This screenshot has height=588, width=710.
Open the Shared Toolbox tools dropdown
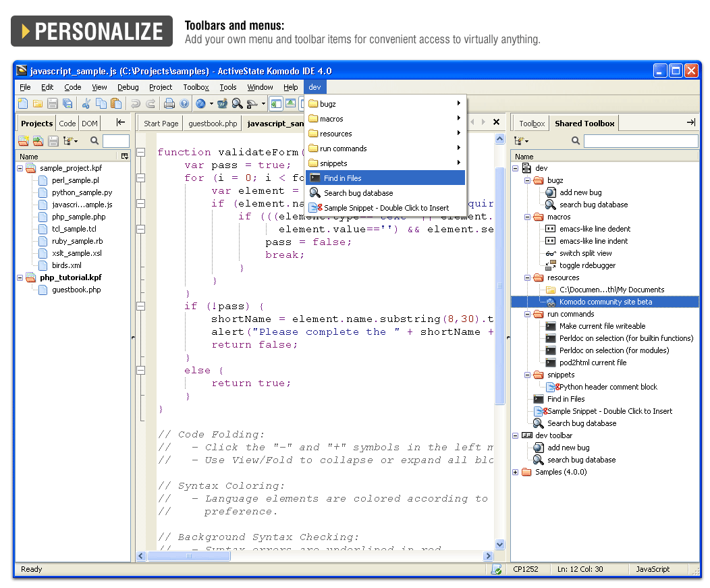(521, 141)
